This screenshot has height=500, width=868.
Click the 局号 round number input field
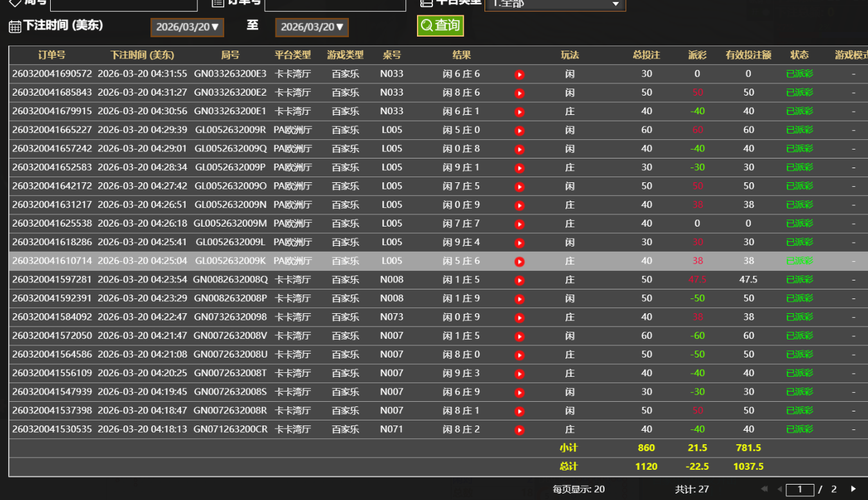pos(123,4)
